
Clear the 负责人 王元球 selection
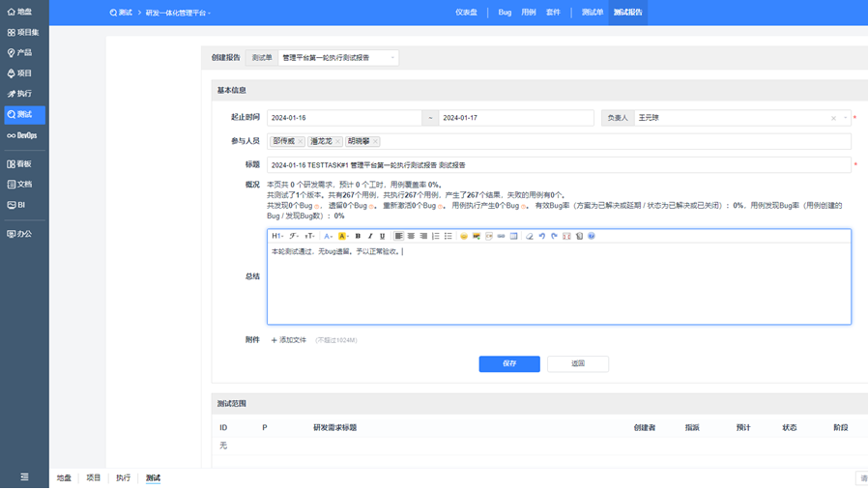click(833, 118)
